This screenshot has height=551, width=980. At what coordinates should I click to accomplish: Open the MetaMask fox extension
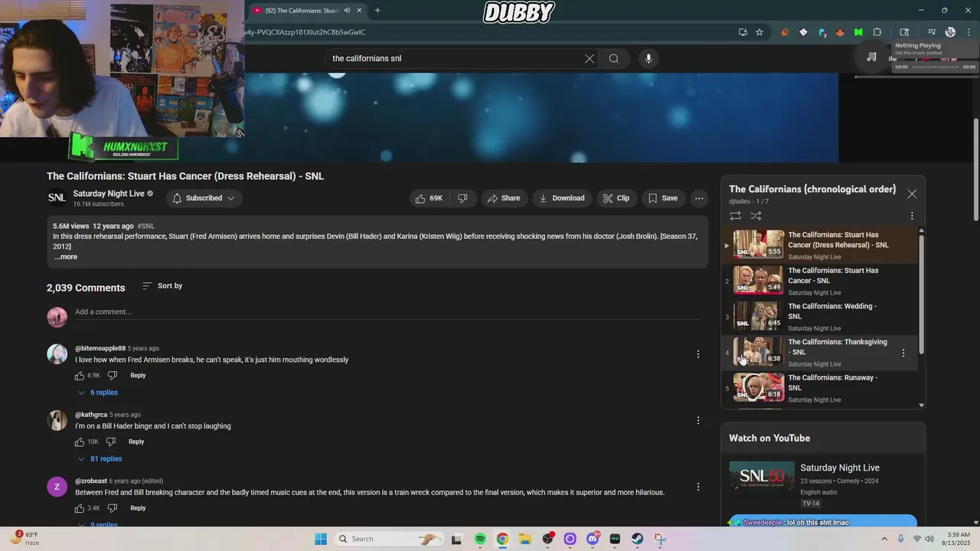tap(840, 32)
